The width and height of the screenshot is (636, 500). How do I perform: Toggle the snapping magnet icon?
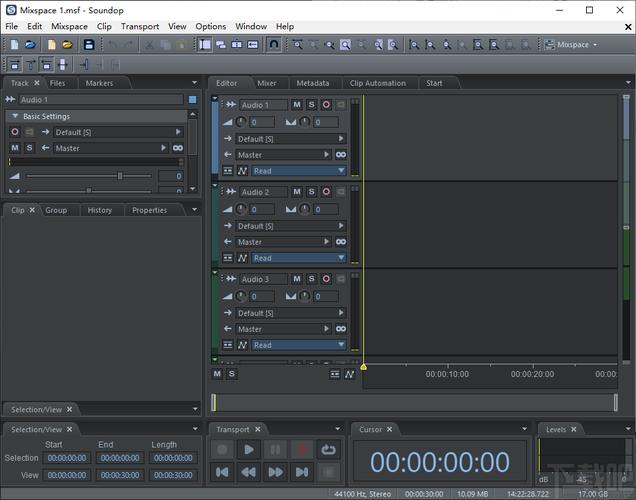click(274, 44)
